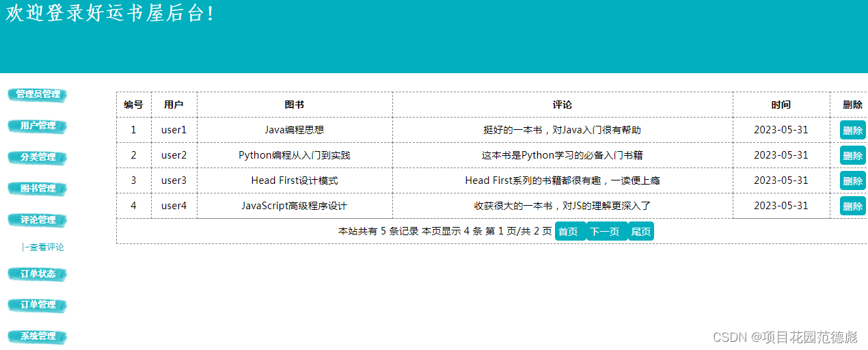Viewport: 868px width, 350px height.
Task: Click comment 挺好的一本书，对Java入门很有帮助
Action: click(562, 130)
